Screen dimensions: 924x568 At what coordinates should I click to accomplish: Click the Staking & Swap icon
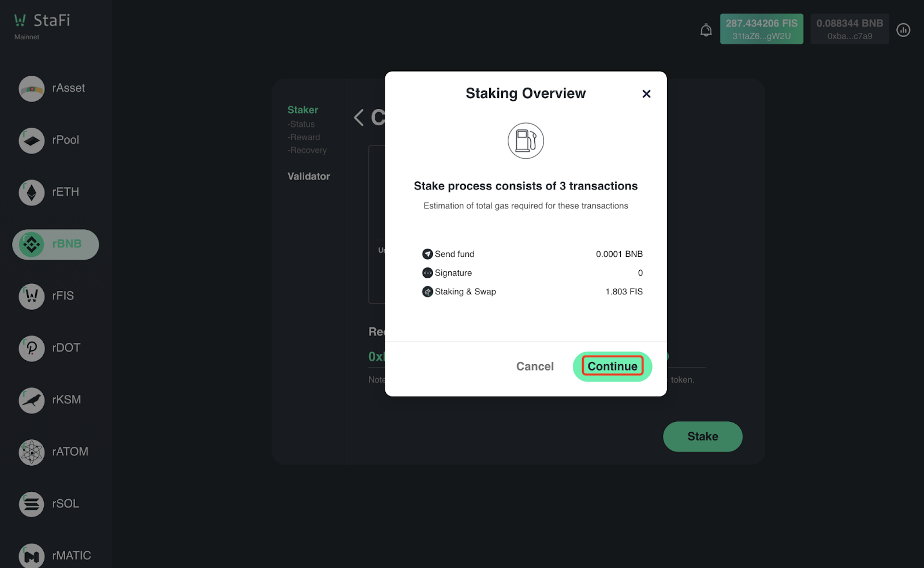tap(427, 292)
